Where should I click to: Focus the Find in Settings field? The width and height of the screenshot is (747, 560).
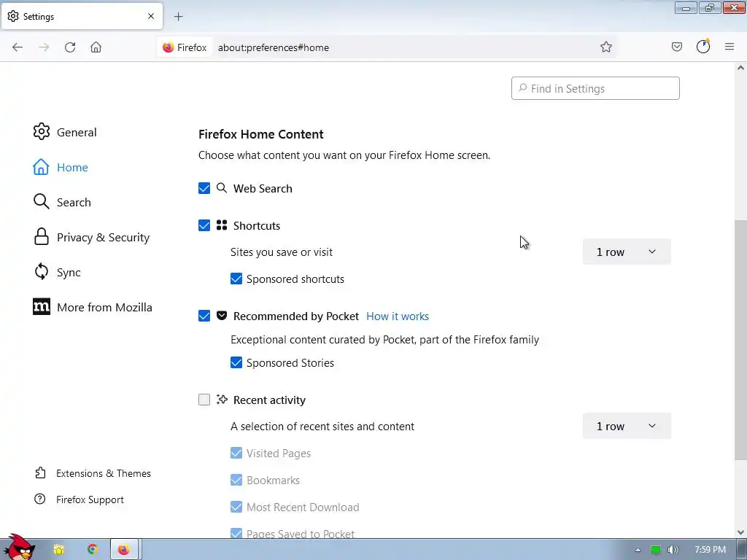click(595, 88)
